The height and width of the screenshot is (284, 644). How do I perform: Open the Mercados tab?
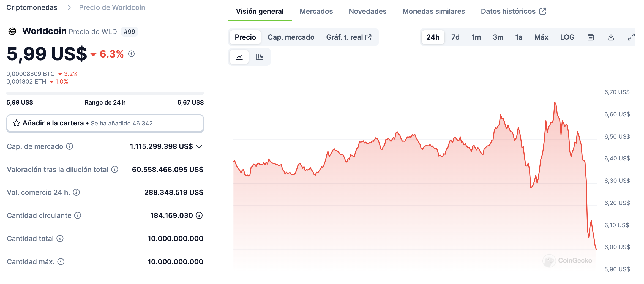[x=316, y=11]
